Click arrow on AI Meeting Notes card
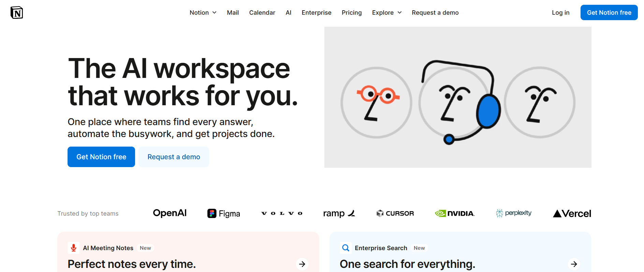Image resolution: width=644 pixels, height=272 pixels. [x=302, y=264]
